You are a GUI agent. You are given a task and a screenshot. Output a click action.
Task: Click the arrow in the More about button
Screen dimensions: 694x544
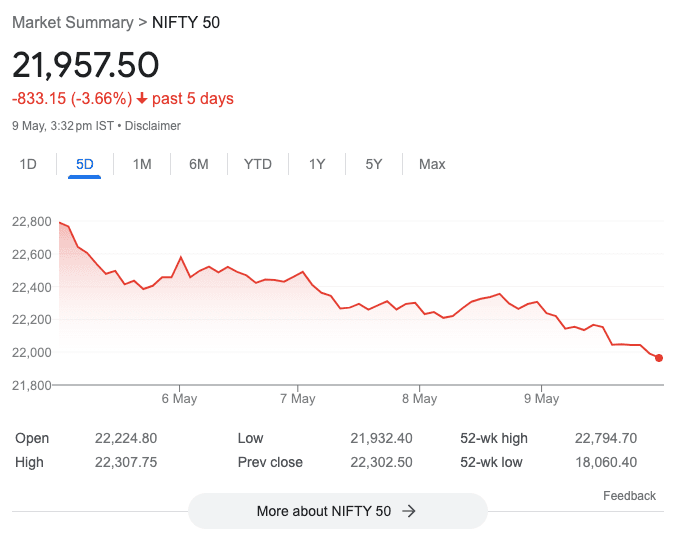pyautogui.click(x=408, y=511)
